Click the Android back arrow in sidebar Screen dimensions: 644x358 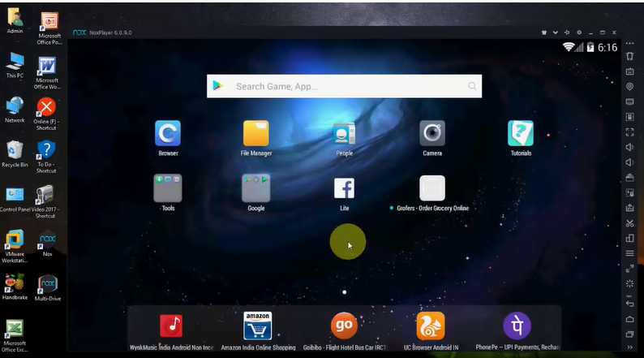click(x=629, y=304)
